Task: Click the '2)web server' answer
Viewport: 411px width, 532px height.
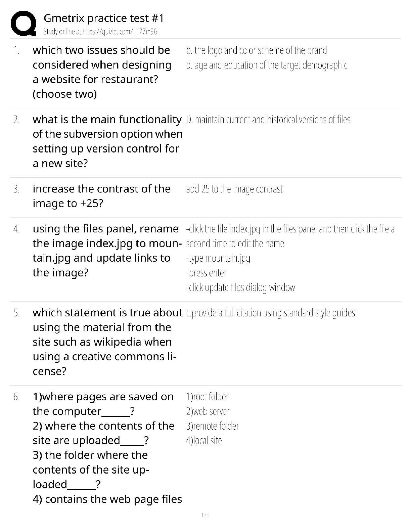Action: click(208, 411)
